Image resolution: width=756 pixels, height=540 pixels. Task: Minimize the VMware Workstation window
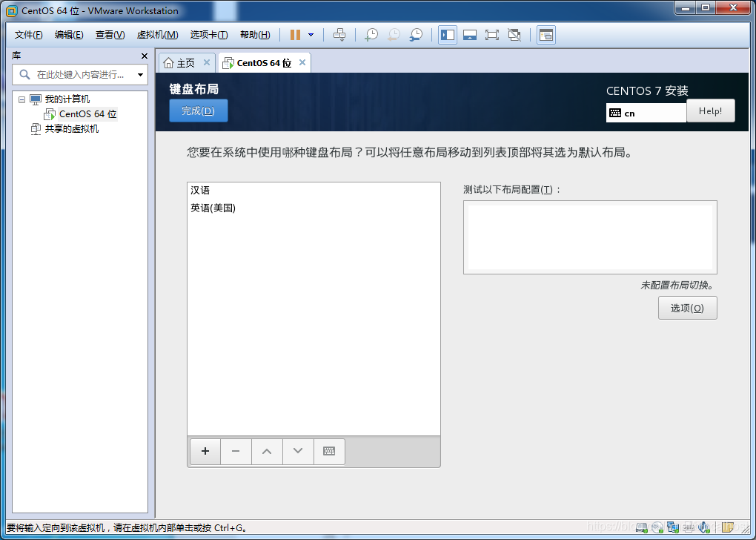pos(685,7)
